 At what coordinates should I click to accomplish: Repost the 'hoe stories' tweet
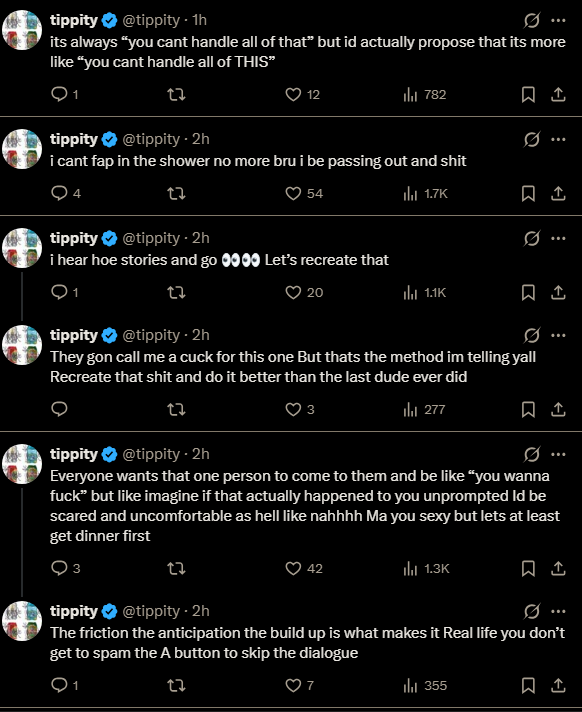[176, 292]
